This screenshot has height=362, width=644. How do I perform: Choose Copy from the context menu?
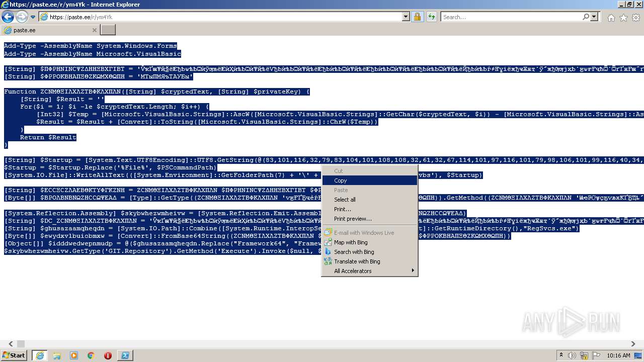[370, 180]
